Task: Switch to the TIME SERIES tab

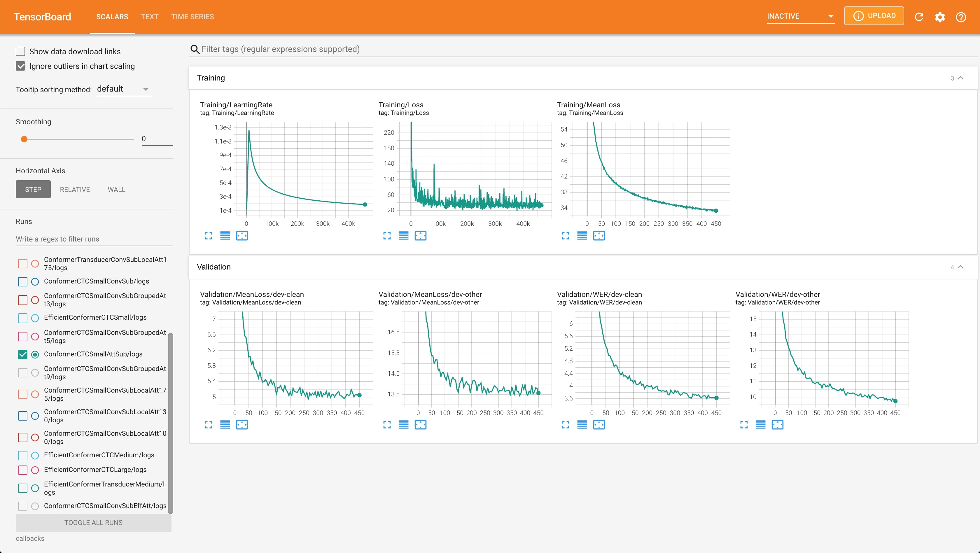Action: tap(192, 17)
